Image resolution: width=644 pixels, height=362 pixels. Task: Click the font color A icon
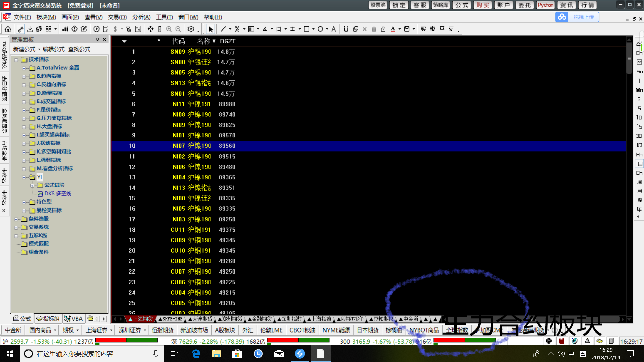pos(393,29)
